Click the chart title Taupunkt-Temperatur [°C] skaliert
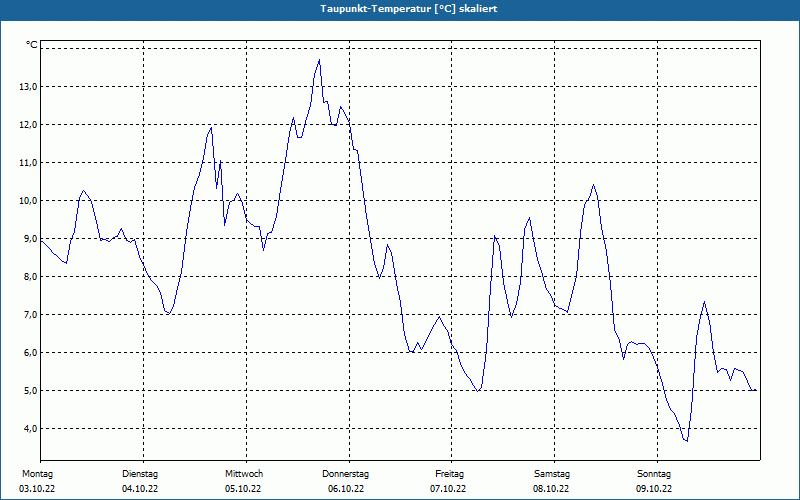This screenshot has width=800, height=500. (409, 9)
